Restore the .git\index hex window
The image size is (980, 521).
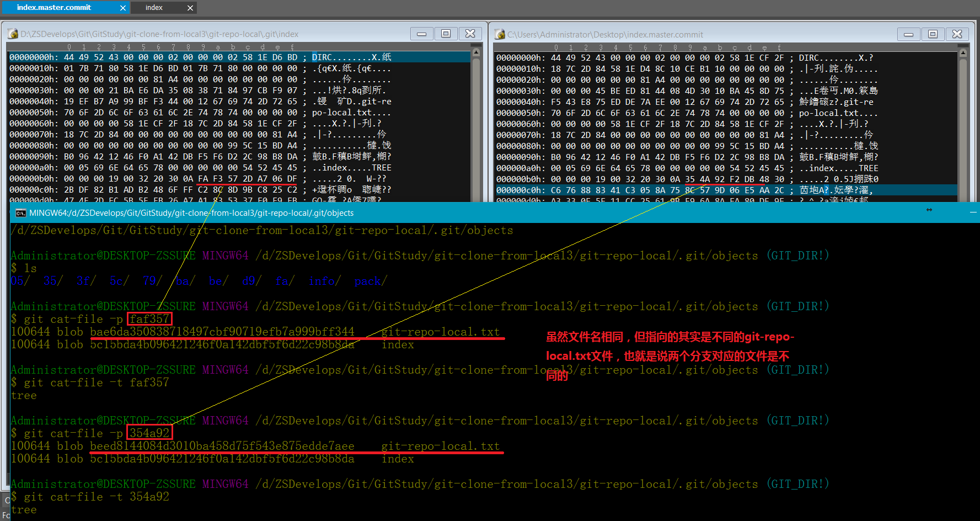click(x=446, y=34)
